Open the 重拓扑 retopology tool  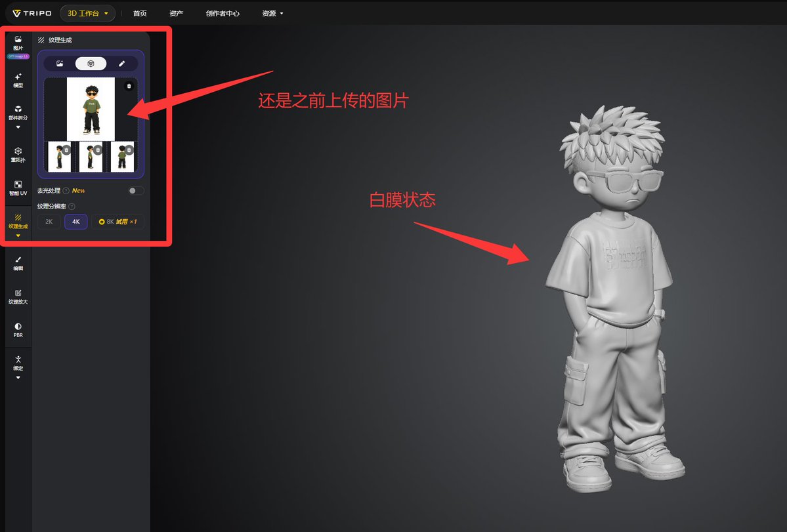click(x=18, y=155)
